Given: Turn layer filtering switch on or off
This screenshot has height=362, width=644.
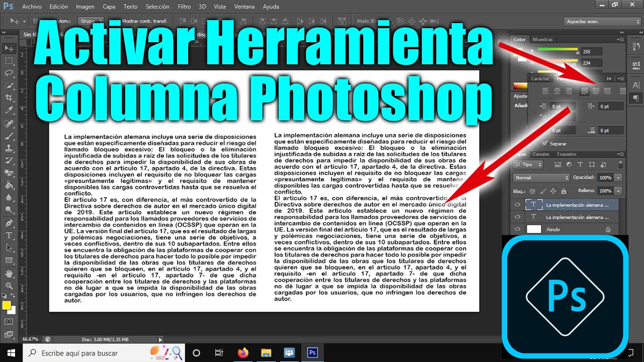Looking at the screenshot, I should point(620,164).
